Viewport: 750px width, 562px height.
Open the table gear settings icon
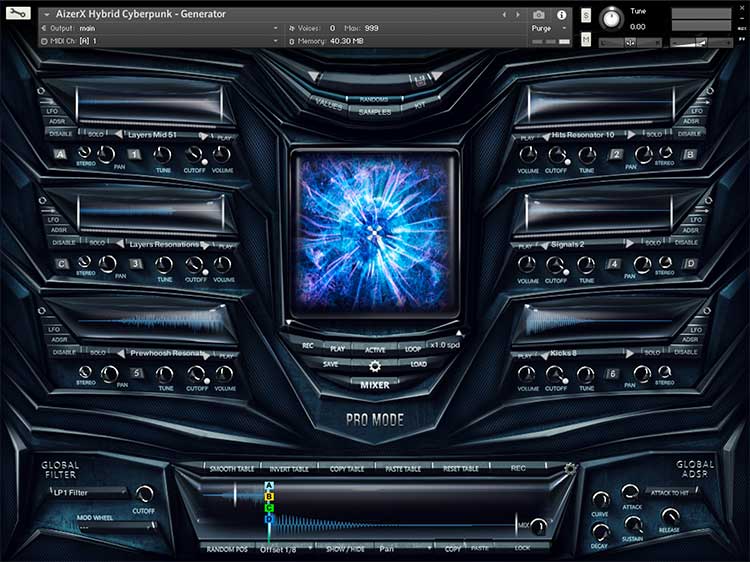[x=570, y=468]
